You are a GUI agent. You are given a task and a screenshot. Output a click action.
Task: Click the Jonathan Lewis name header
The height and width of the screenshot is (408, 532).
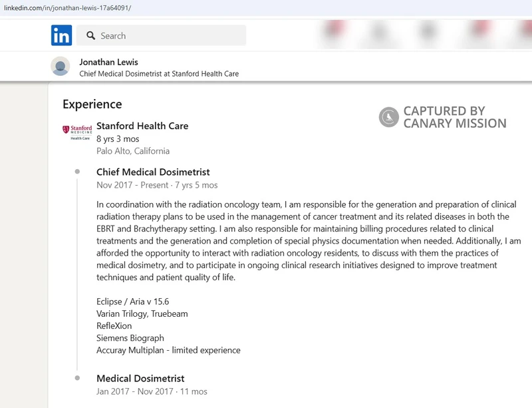(108, 62)
